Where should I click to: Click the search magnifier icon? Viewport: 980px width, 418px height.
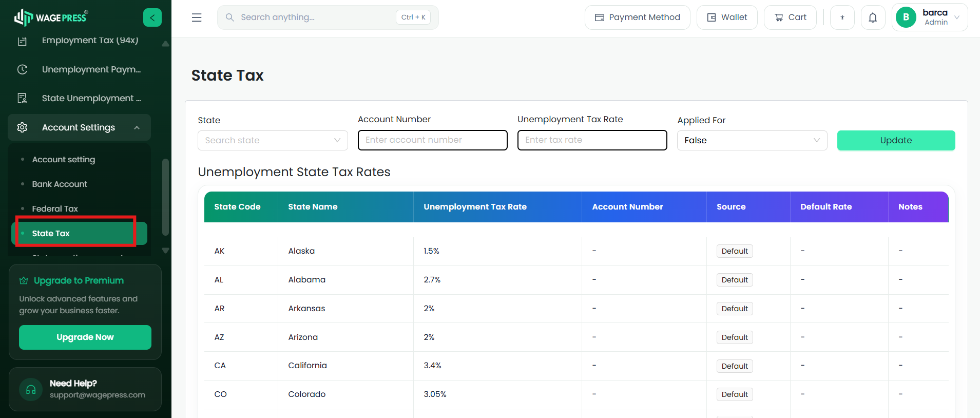coord(230,17)
